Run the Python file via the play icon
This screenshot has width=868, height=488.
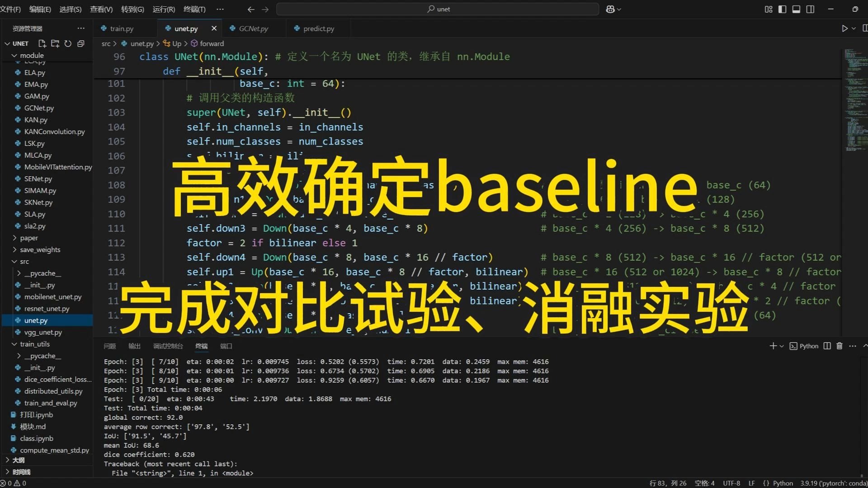[x=844, y=28]
